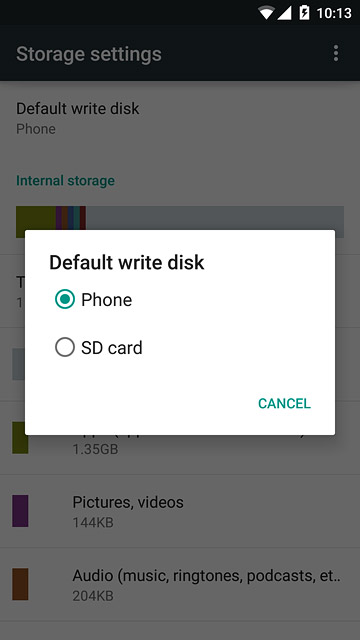Tap the cellular signal status icon
The image size is (360, 640).
284,13
